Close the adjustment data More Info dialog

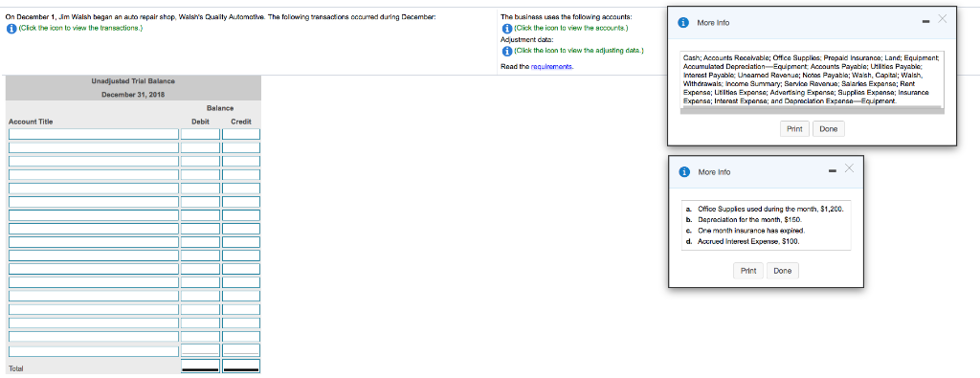pos(848,167)
